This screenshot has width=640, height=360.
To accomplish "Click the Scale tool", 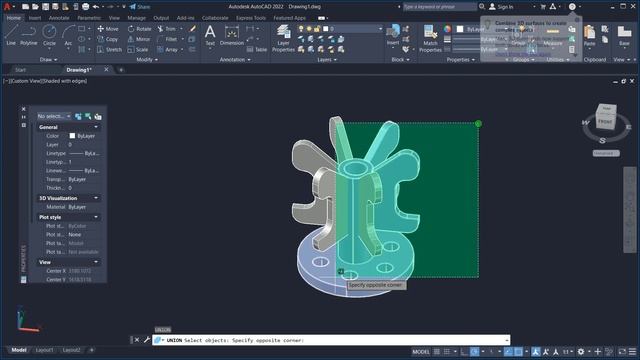I will click(138, 49).
